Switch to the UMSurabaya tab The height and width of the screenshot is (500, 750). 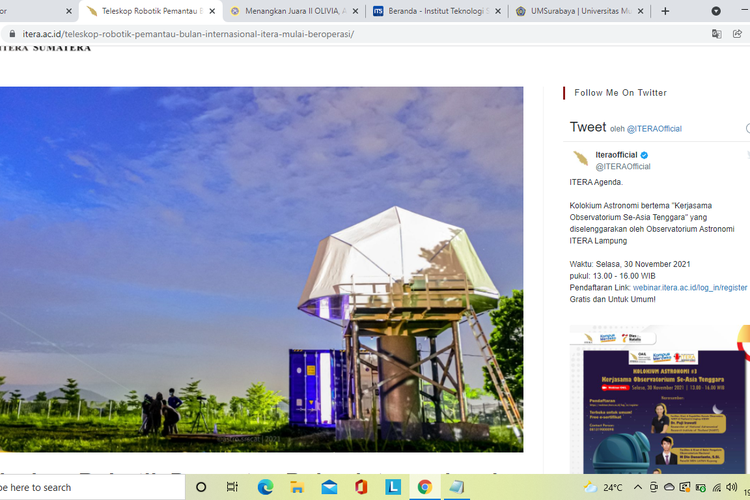pyautogui.click(x=570, y=11)
